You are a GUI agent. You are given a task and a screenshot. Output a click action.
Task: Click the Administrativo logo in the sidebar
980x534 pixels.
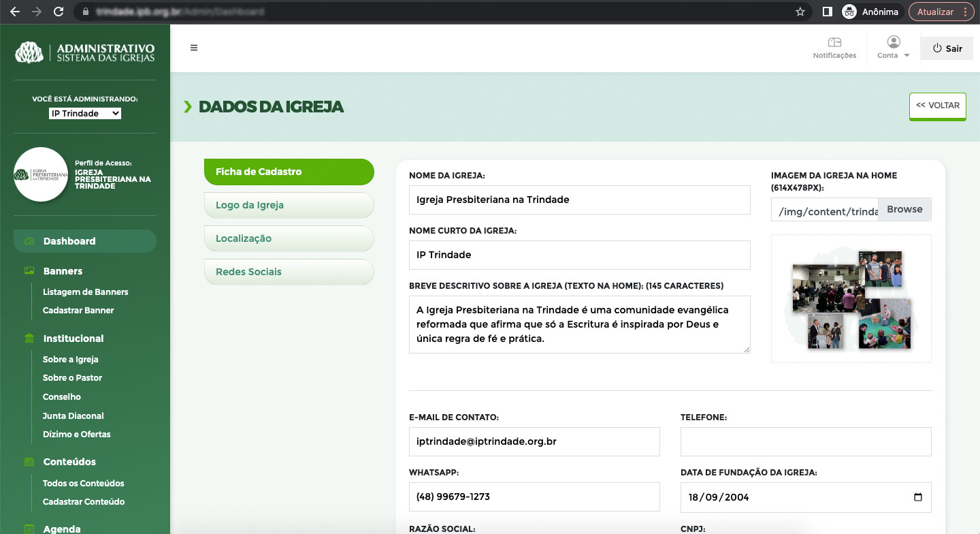(85, 52)
